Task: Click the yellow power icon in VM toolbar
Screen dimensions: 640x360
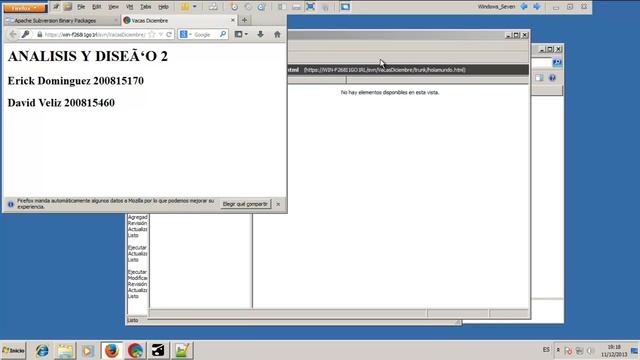Action: click(x=185, y=7)
